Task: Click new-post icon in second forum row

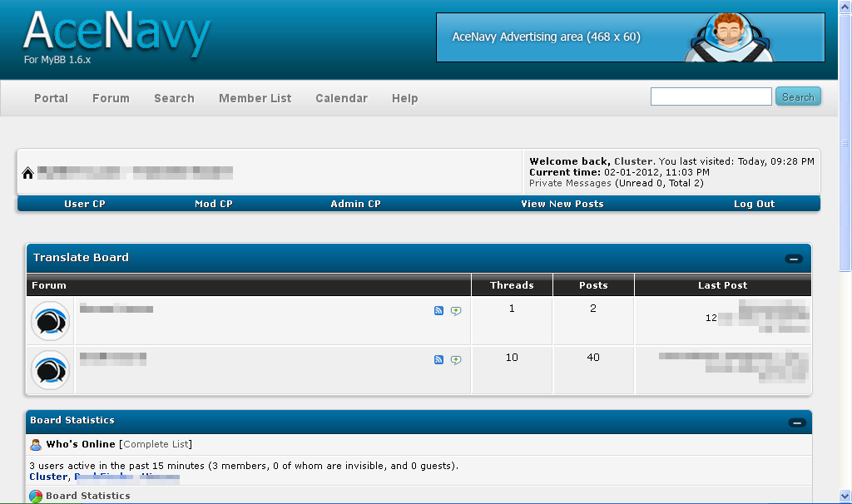Action: [455, 360]
